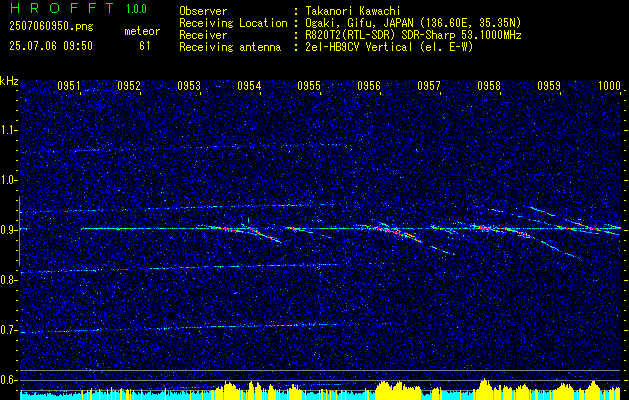Click the Receiving Location label
Image resolution: width=629 pixels, height=400 pixels.
point(233,23)
